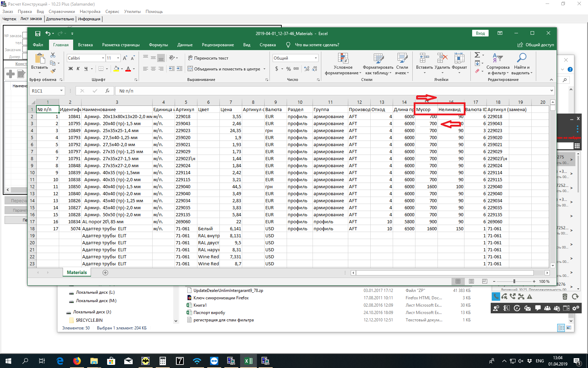The width and height of the screenshot is (588, 368).
Task: Open the font name Calibri dropdown
Action: (103, 58)
